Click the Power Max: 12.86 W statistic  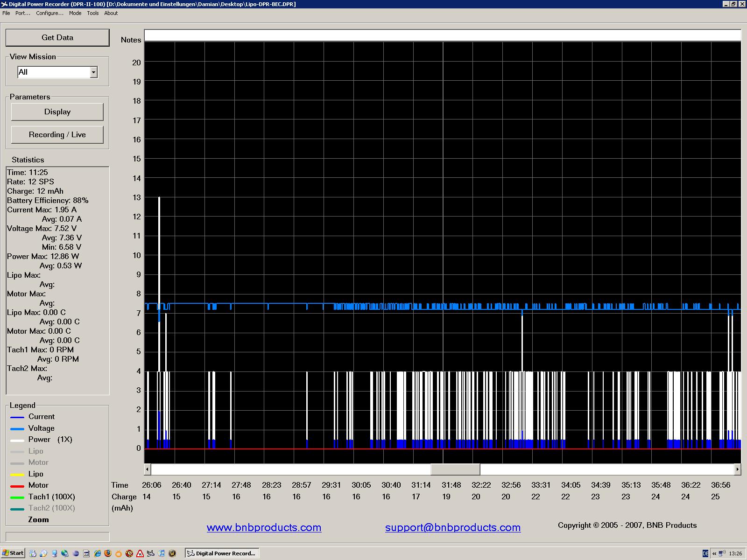point(43,256)
